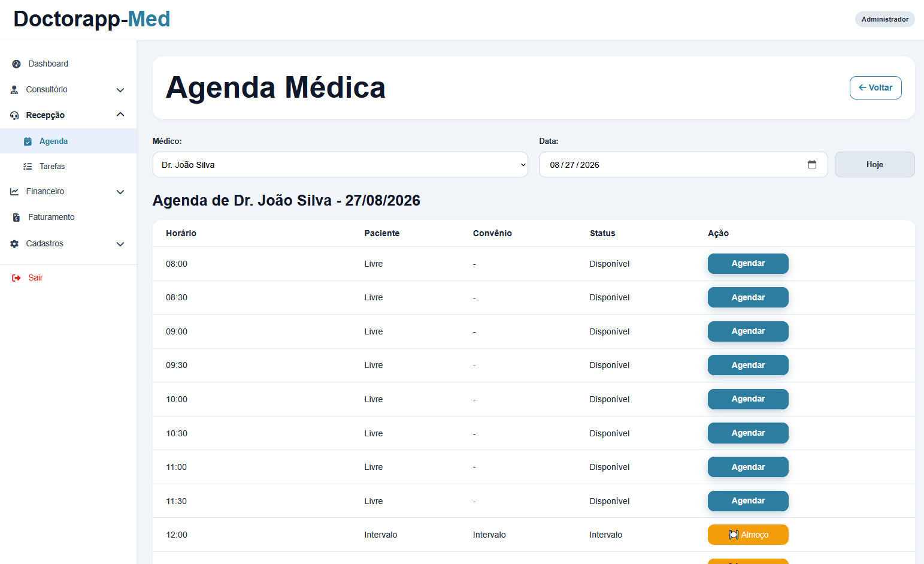Click Agendar for the 10:00 slot
The image size is (924, 564).
click(748, 399)
